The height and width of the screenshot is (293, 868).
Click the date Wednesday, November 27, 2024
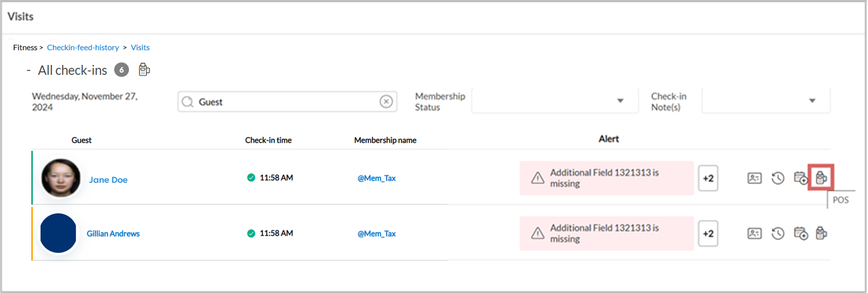85,102
